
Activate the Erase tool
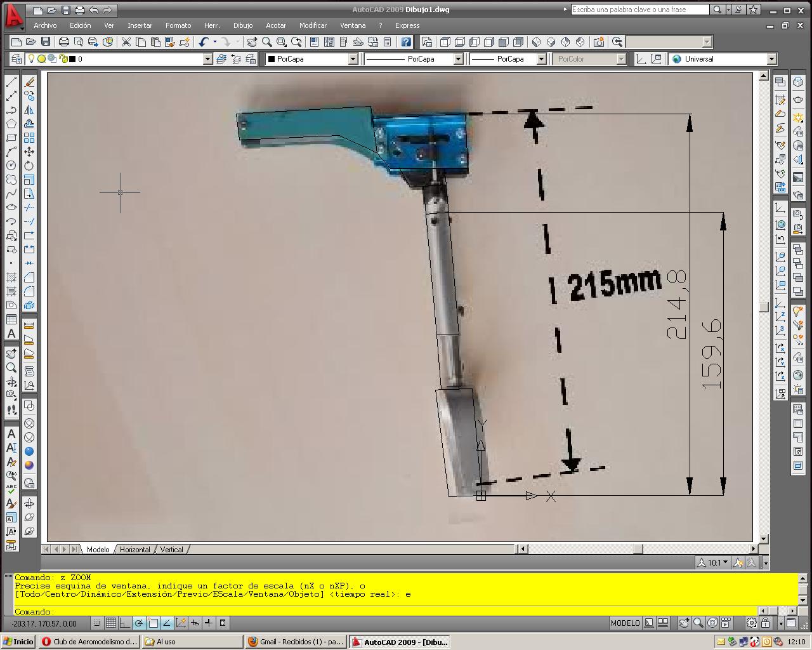[x=29, y=83]
